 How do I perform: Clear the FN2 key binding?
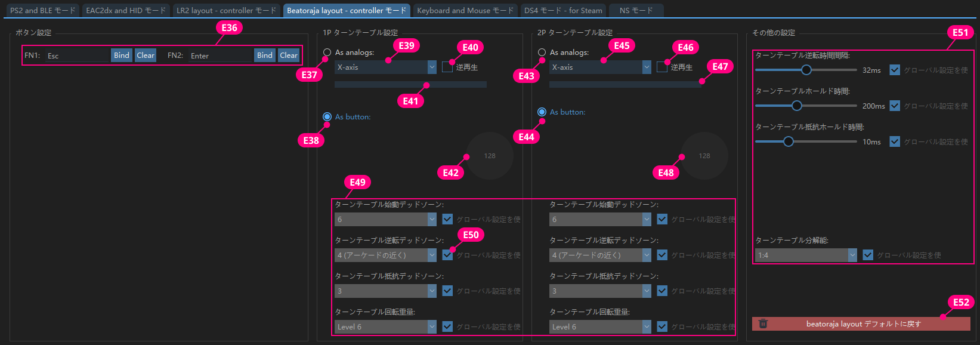(x=289, y=56)
